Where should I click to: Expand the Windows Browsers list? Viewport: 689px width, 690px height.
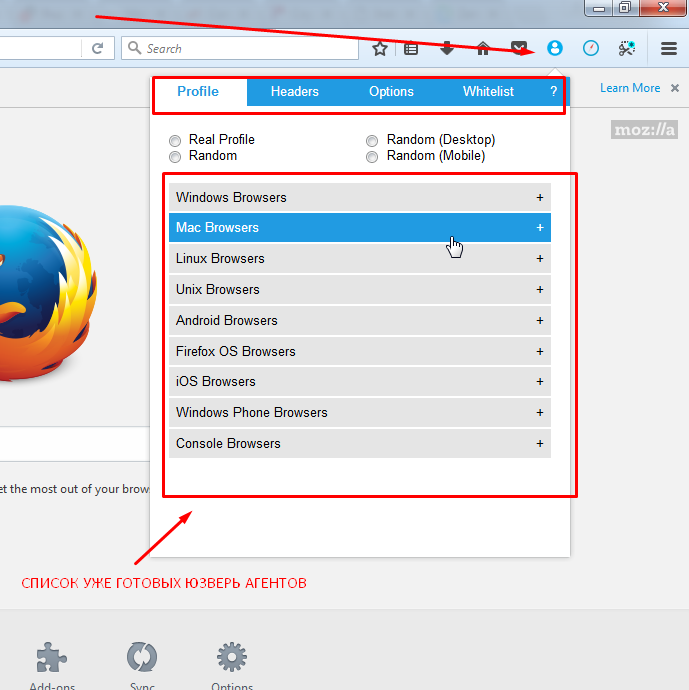click(359, 197)
